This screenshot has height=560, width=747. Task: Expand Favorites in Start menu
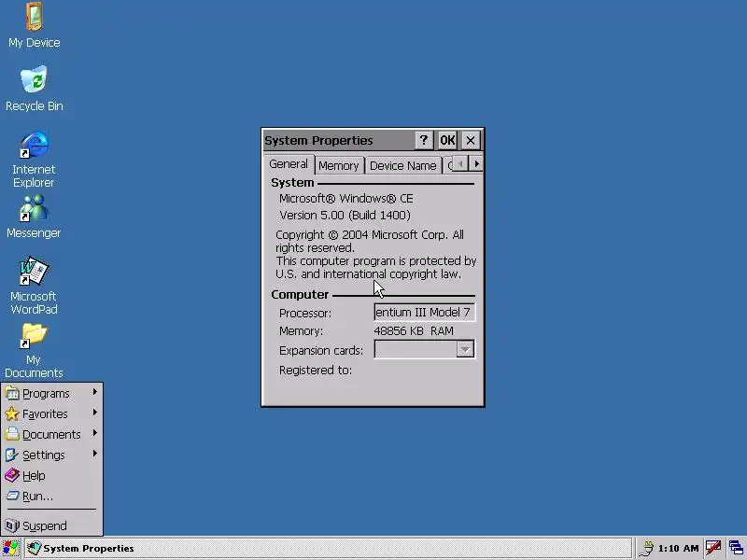pos(51,413)
